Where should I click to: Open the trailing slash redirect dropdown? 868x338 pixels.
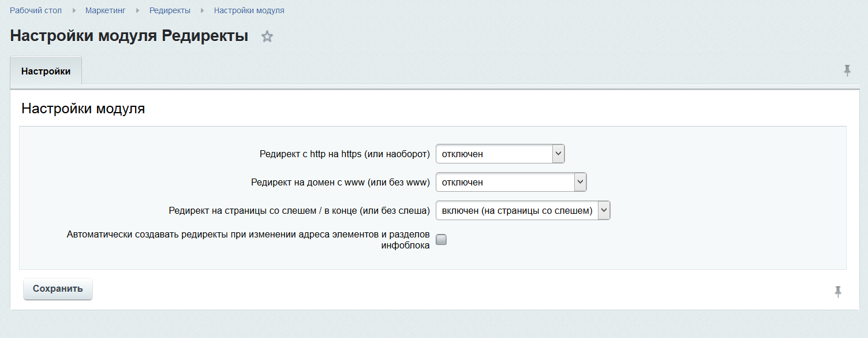(x=522, y=211)
